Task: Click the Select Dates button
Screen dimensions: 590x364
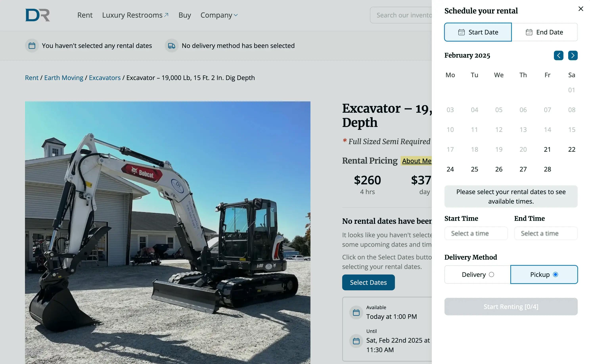Action: click(x=368, y=282)
